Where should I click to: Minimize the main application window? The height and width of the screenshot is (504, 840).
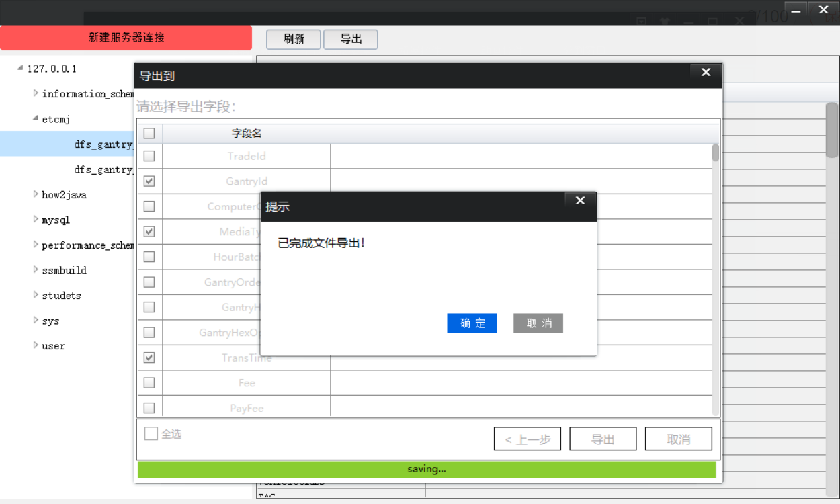point(796,10)
